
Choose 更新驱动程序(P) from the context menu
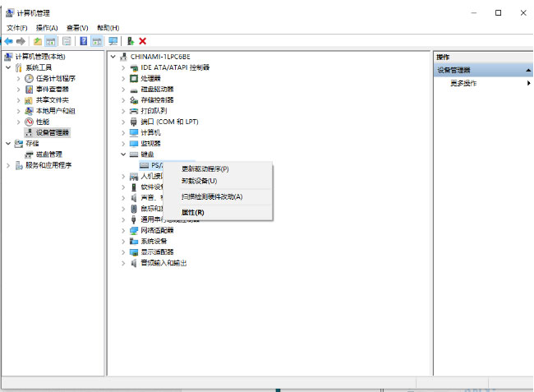(205, 169)
